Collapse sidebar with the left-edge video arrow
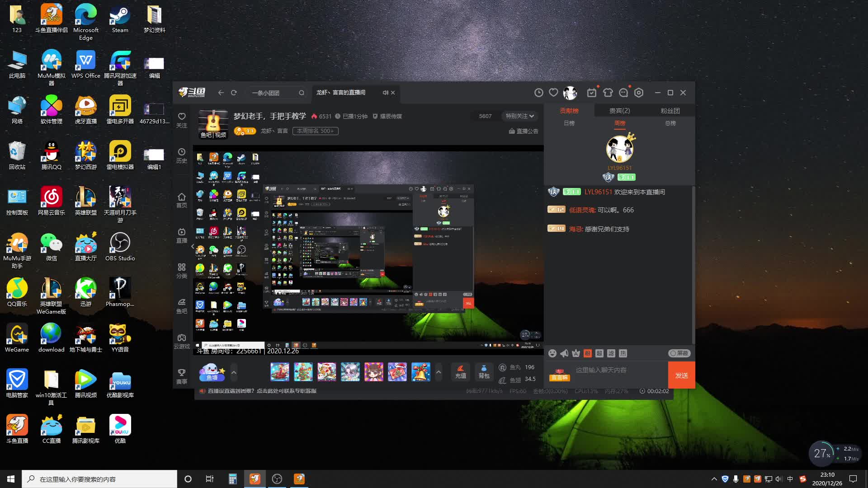The width and height of the screenshot is (868, 488). pos(193,246)
